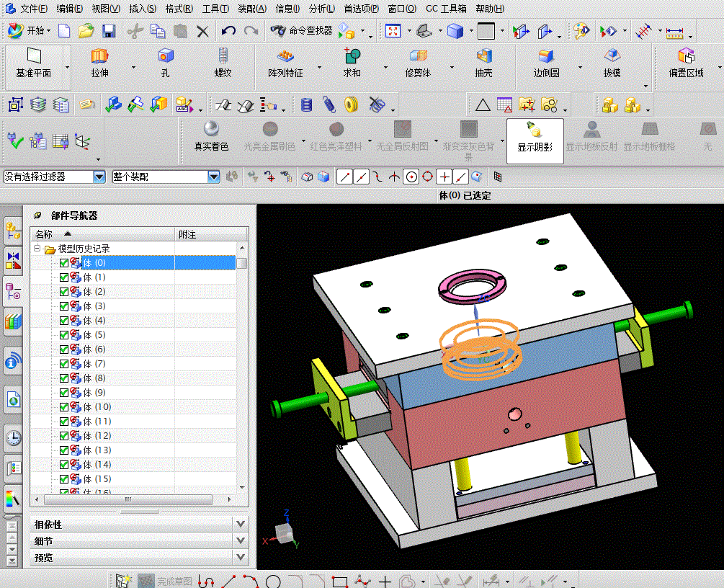
Task: Open the color palette sidebar icon
Action: 13,499
